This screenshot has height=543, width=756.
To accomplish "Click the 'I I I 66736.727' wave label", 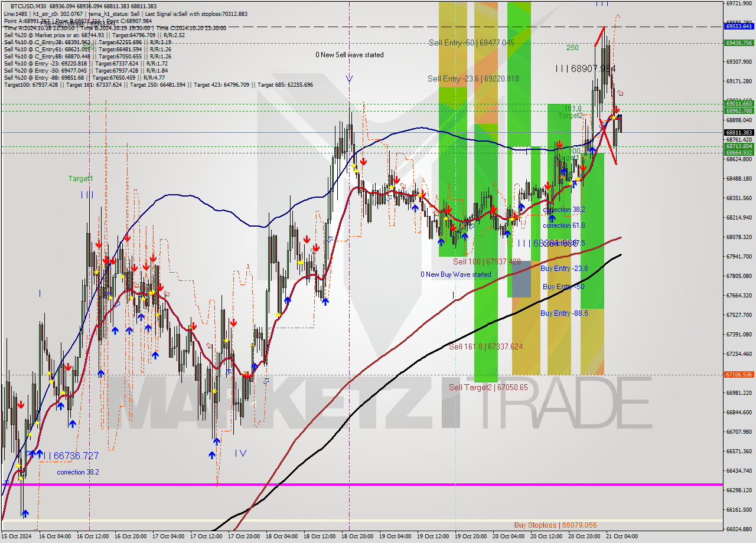I will [69, 456].
